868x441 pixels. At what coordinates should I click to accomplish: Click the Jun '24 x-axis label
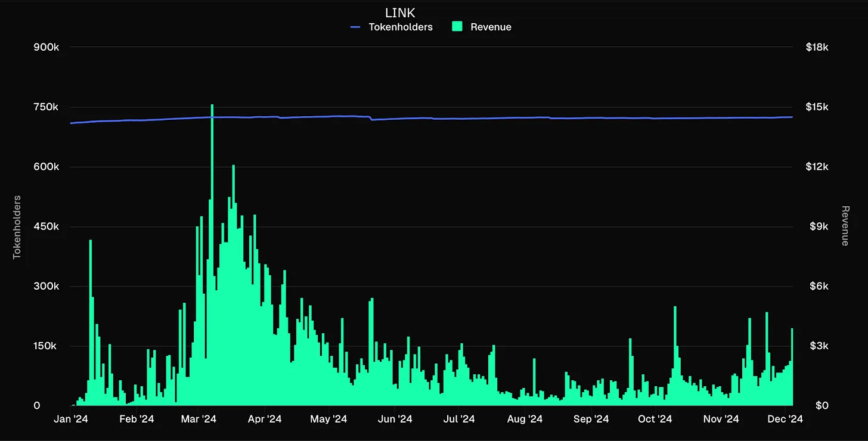tap(394, 420)
